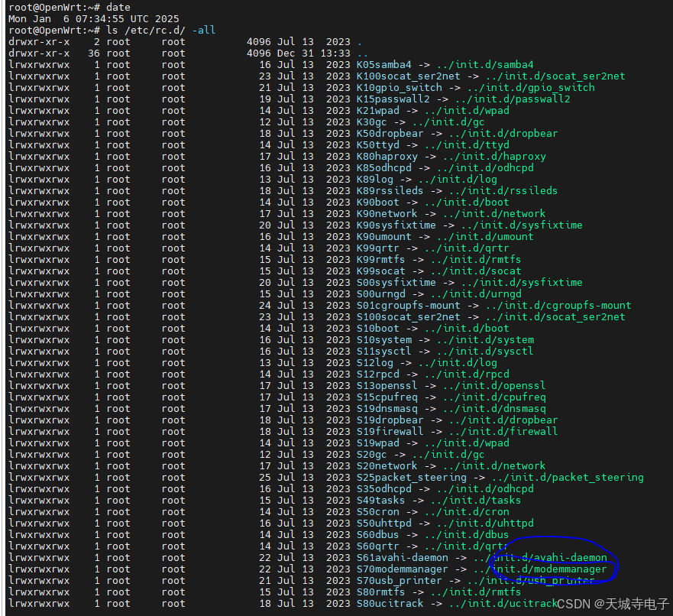
Task: Click the K05samba4 symlink entry
Action: [386, 64]
